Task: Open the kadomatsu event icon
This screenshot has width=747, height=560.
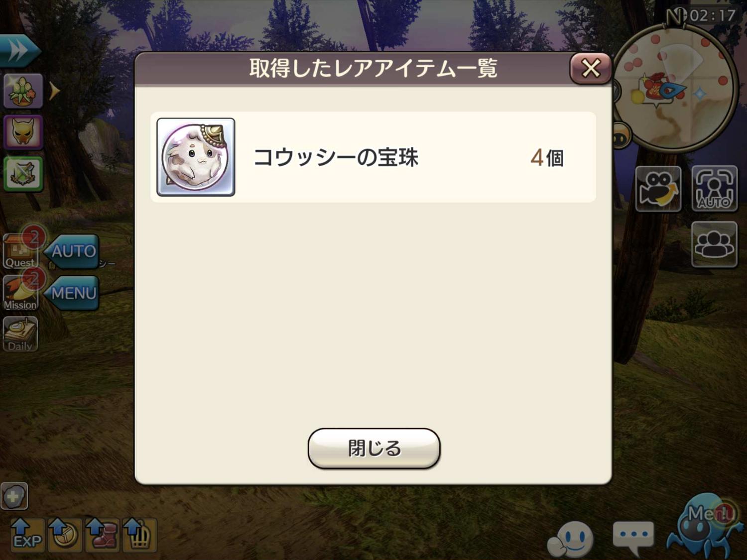Action: 23,91
